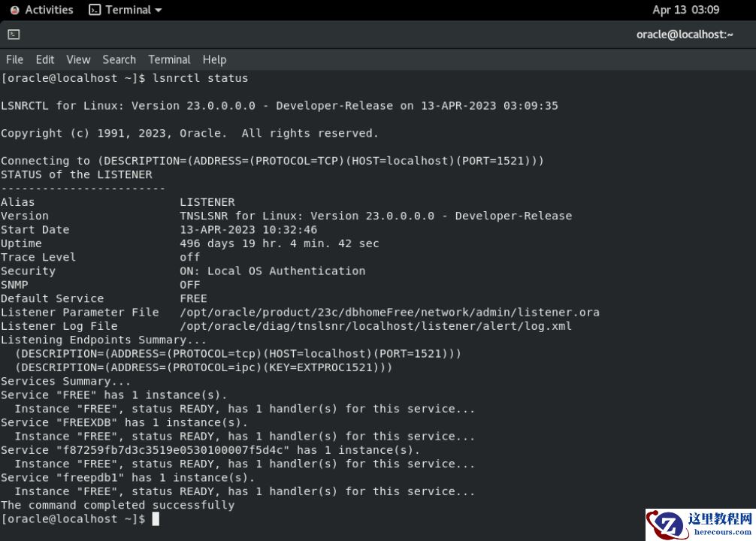Click the TNSLSNR for Linux version value
Screen dimensions: 756x541
pos(376,216)
